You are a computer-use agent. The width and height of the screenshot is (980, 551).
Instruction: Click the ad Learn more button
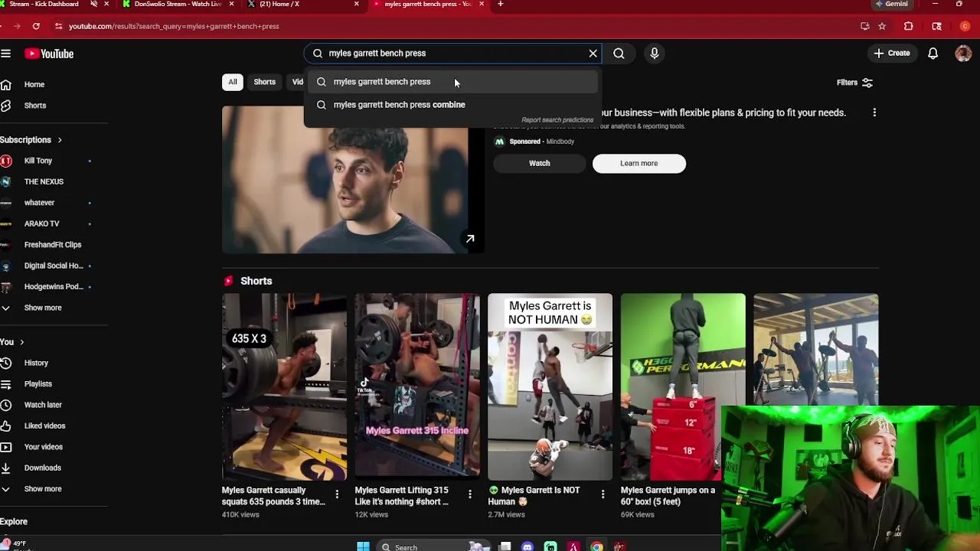639,163
